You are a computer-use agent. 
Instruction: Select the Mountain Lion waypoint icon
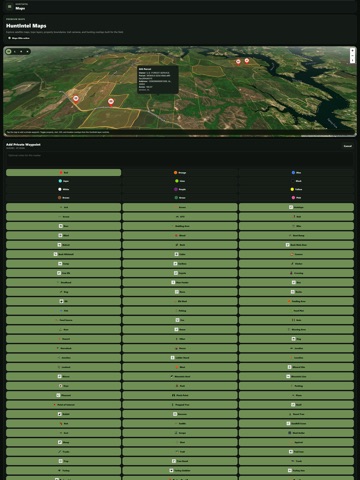click(x=296, y=376)
